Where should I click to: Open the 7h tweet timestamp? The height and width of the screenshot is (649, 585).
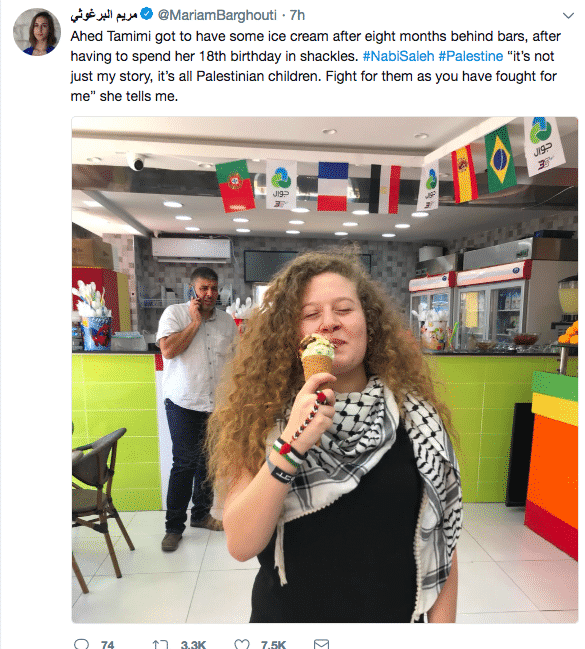[x=297, y=15]
